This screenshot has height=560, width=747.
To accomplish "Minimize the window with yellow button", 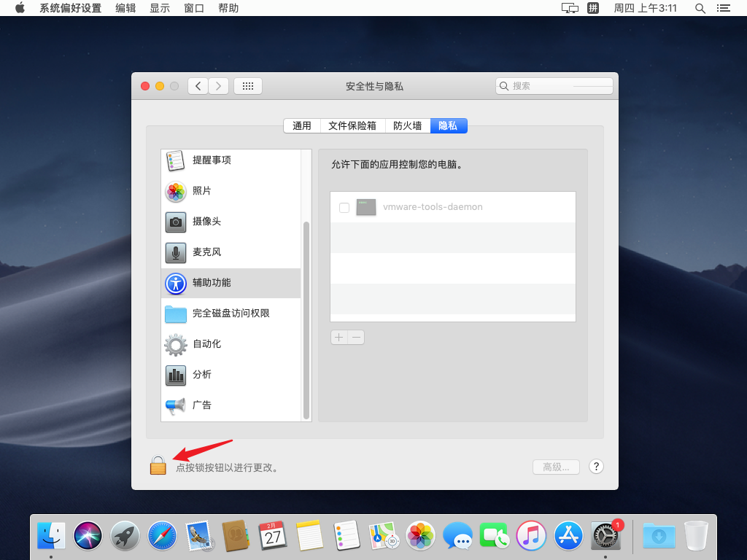I will coord(160,86).
